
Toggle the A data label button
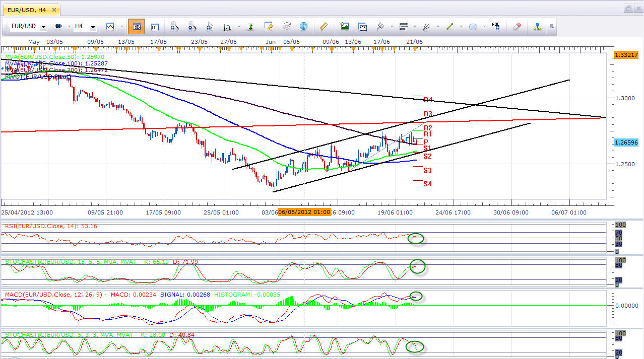(x=155, y=26)
